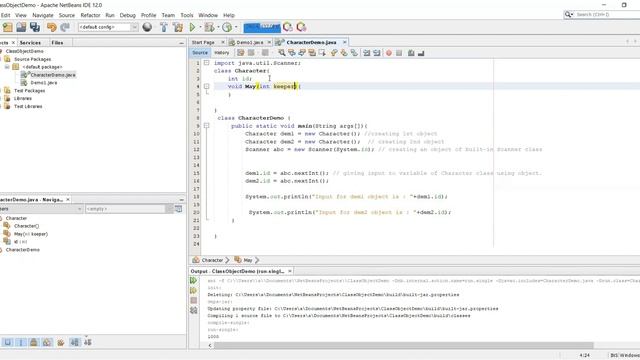
Task: Select CharacterDemo class in Navigator
Action: tap(22, 250)
